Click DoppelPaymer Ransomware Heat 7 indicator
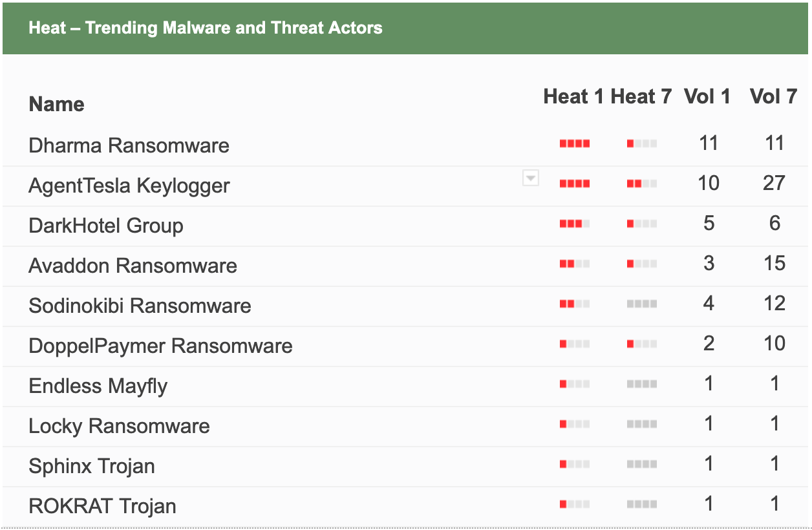Screen dimensions: 812x530 (x=642, y=344)
